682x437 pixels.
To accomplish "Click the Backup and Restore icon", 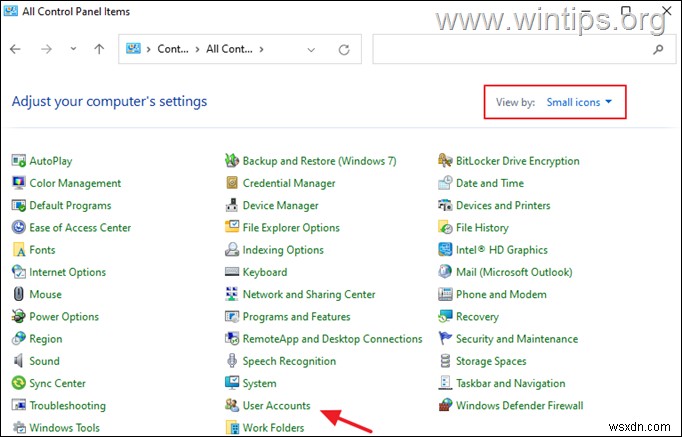I will tap(232, 161).
